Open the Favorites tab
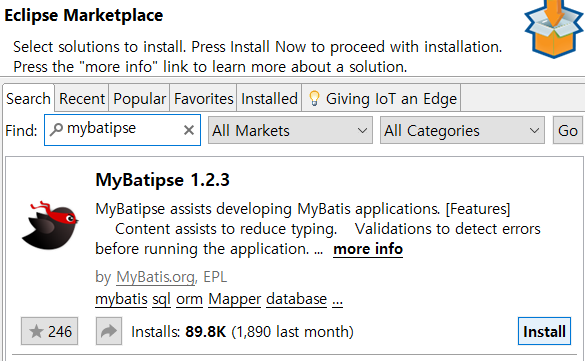The height and width of the screenshot is (361, 585). (203, 99)
